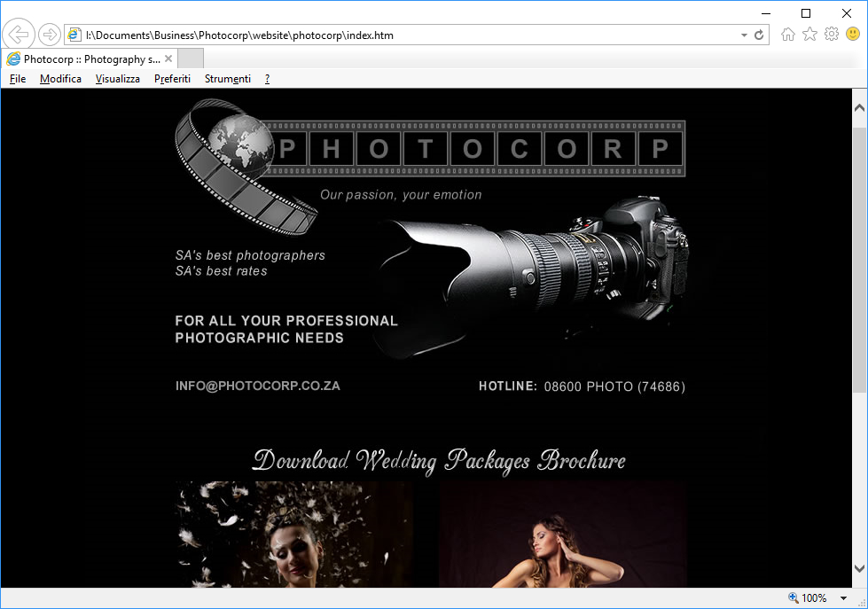Open the Tools gear icon
Image resolution: width=868 pixels, height=609 pixels.
pyautogui.click(x=832, y=35)
